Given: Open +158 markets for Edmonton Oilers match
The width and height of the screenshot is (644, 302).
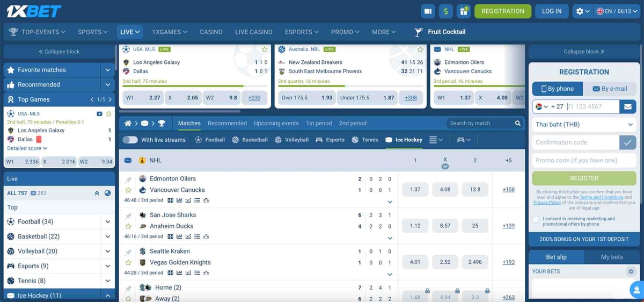Looking at the screenshot, I should [x=508, y=190].
